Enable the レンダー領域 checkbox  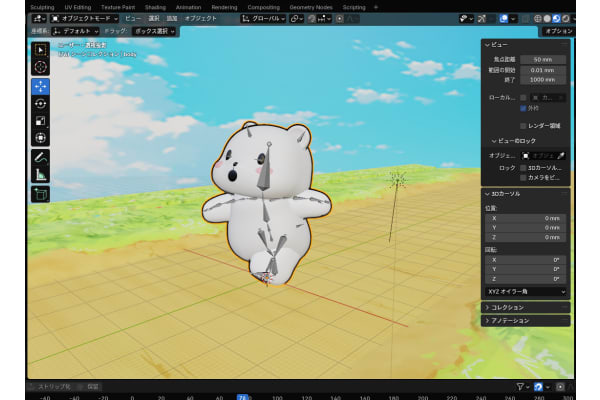point(523,125)
